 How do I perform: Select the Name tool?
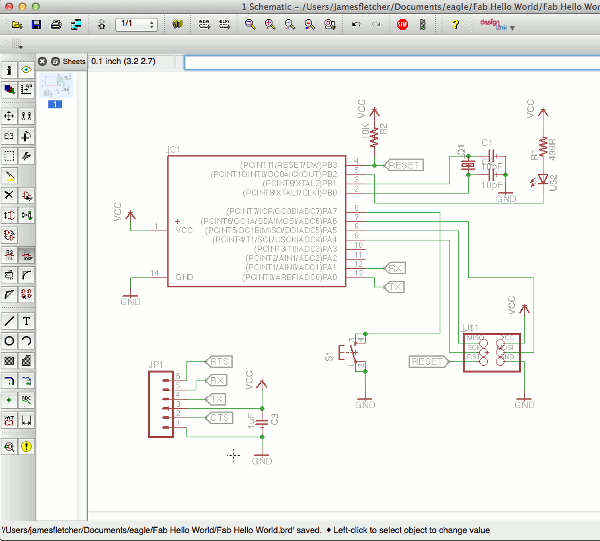[x=9, y=255]
